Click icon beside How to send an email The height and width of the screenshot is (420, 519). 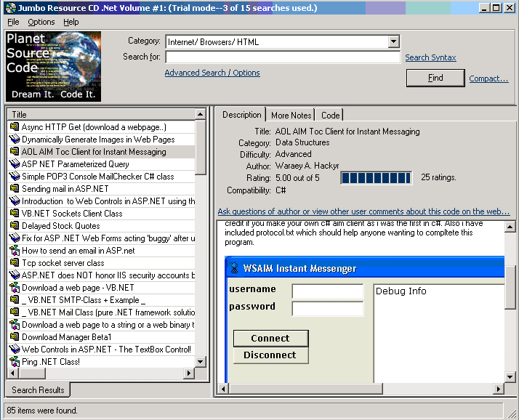click(x=15, y=250)
